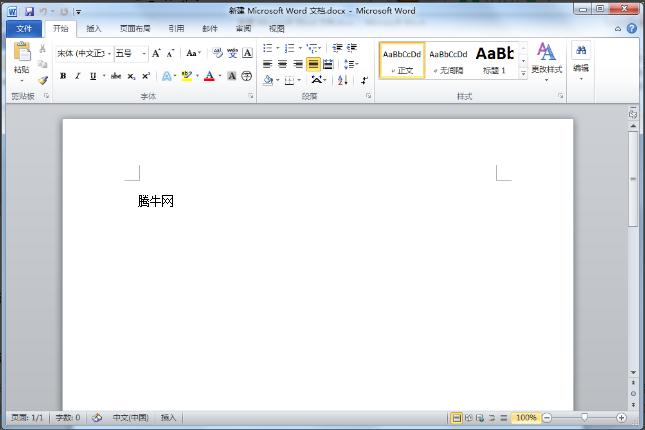
Task: Click the Format Painter brush icon
Action: (43, 81)
